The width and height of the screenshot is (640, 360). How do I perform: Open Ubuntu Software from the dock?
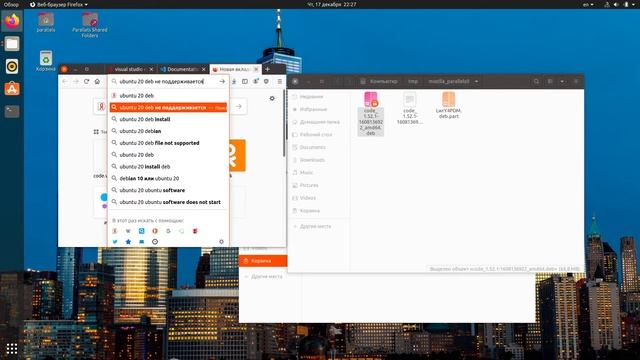(12, 89)
